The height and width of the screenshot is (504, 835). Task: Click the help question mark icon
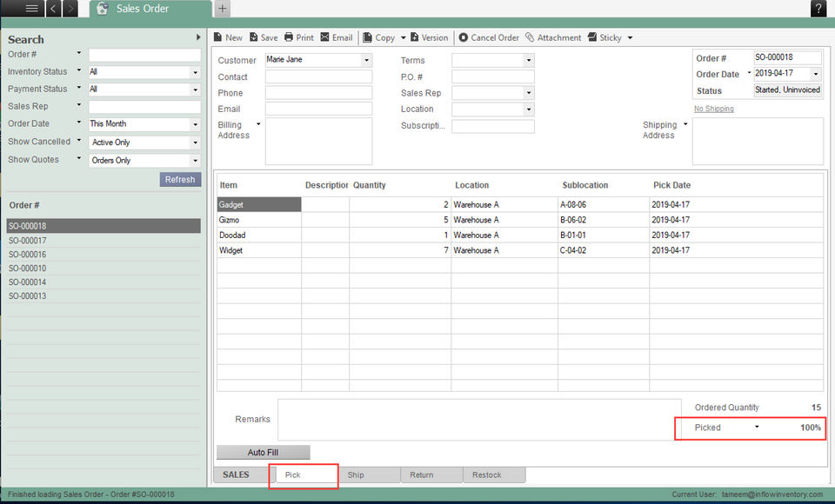pos(818,9)
